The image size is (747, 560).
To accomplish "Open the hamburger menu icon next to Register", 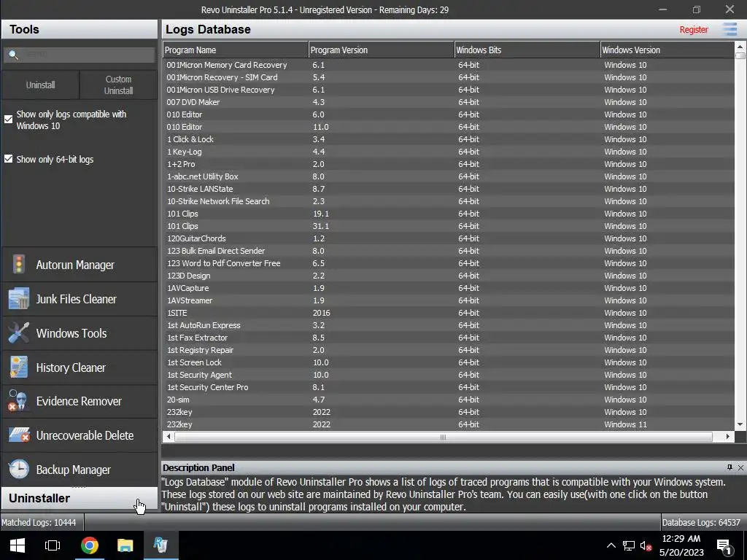I will (x=729, y=29).
